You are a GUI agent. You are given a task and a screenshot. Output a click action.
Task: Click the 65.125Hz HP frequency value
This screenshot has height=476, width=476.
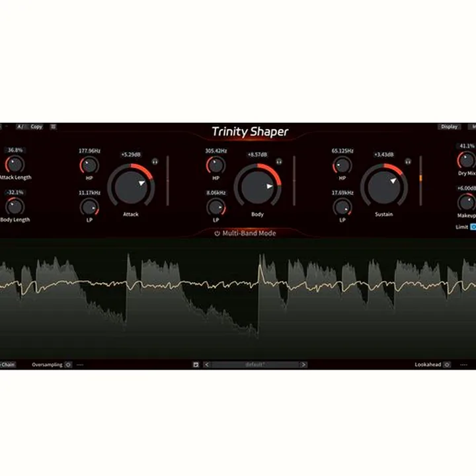(x=342, y=151)
